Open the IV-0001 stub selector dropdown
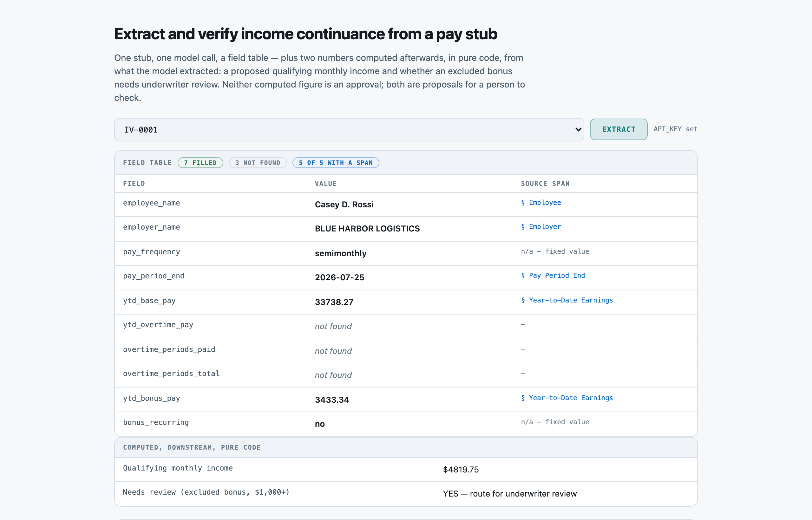The height and width of the screenshot is (520, 812). tap(349, 130)
